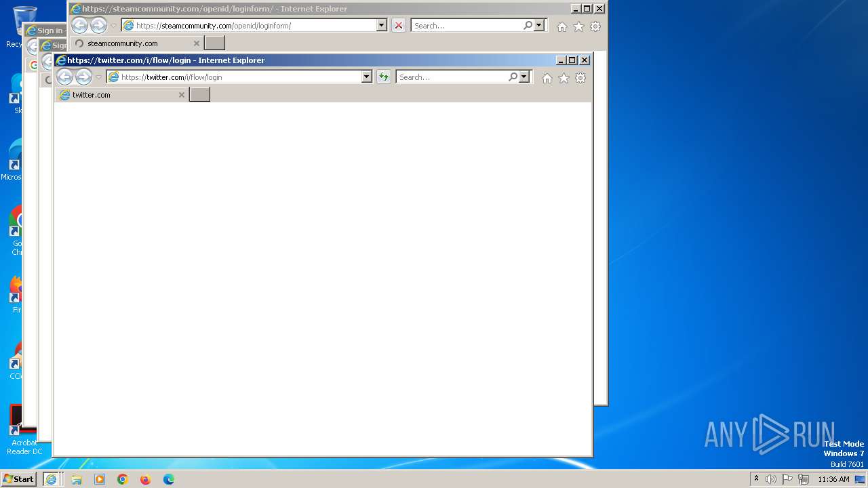Screen dimensions: 868x488
Task: Expand address bar dropdown in twitter.com window
Action: (x=367, y=77)
